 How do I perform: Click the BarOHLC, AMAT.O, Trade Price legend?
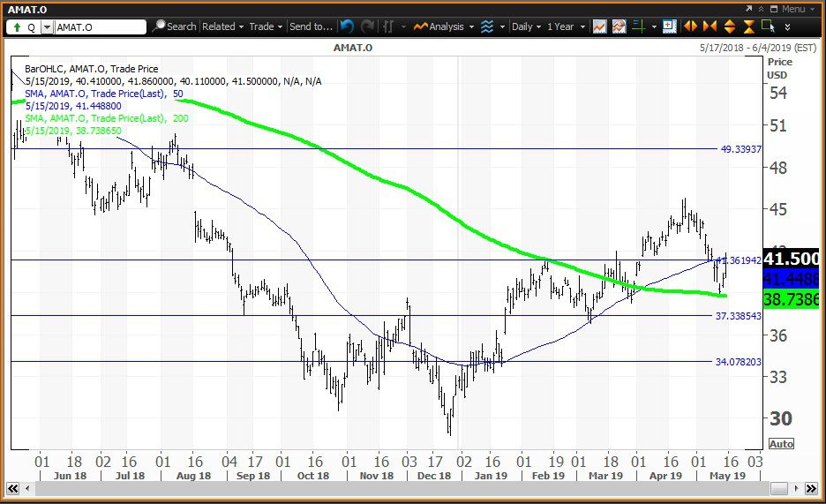[x=91, y=69]
